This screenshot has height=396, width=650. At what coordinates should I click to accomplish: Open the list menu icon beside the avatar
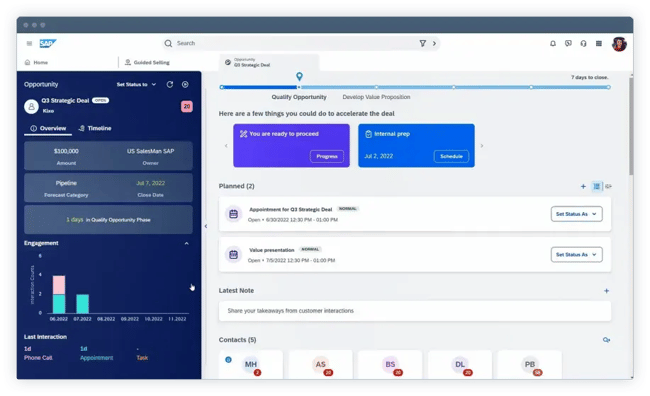coord(599,43)
